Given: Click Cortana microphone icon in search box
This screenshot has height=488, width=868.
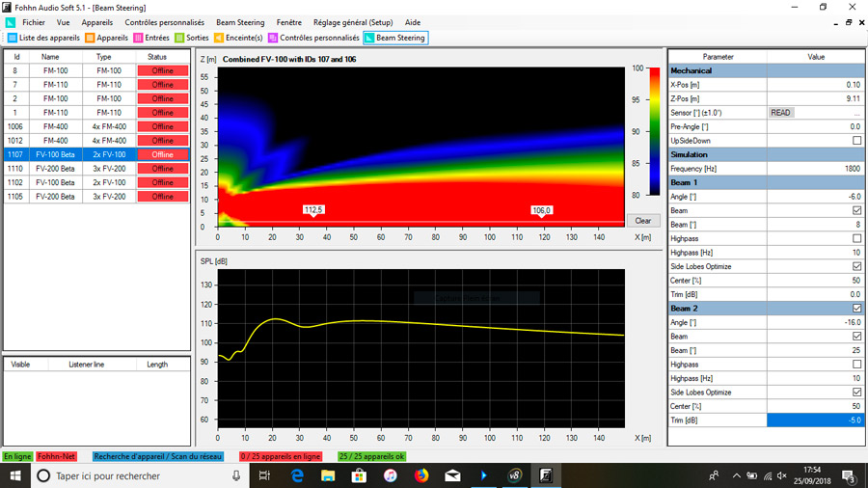Looking at the screenshot, I should (x=236, y=475).
